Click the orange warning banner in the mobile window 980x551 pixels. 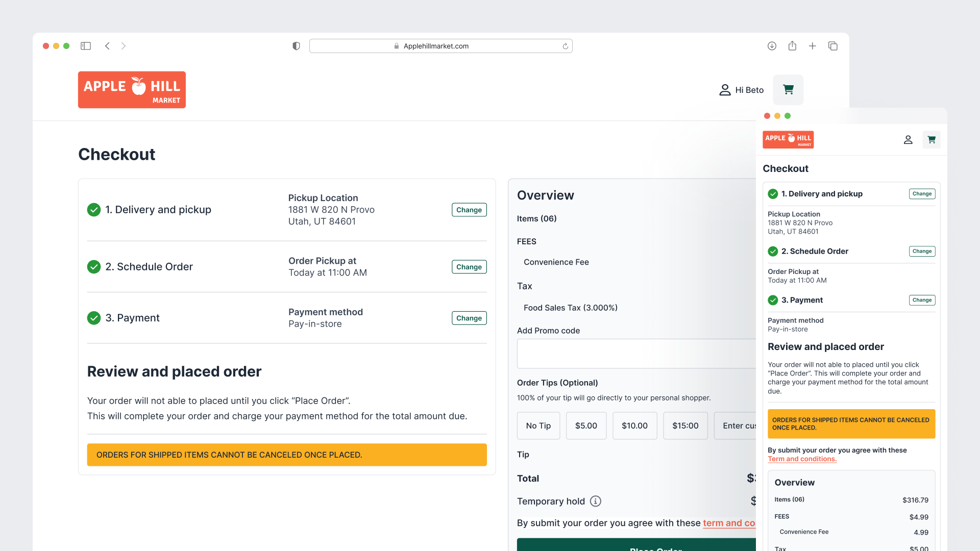click(x=851, y=423)
